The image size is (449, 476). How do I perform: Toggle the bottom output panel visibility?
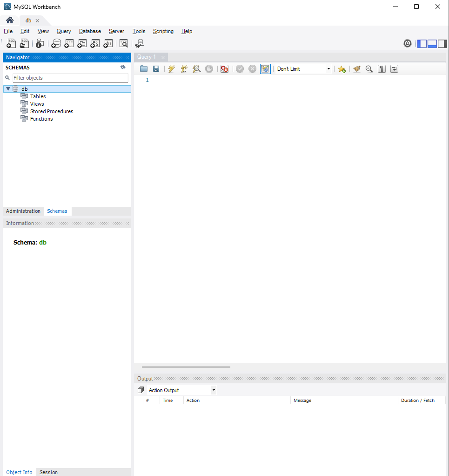[432, 44]
